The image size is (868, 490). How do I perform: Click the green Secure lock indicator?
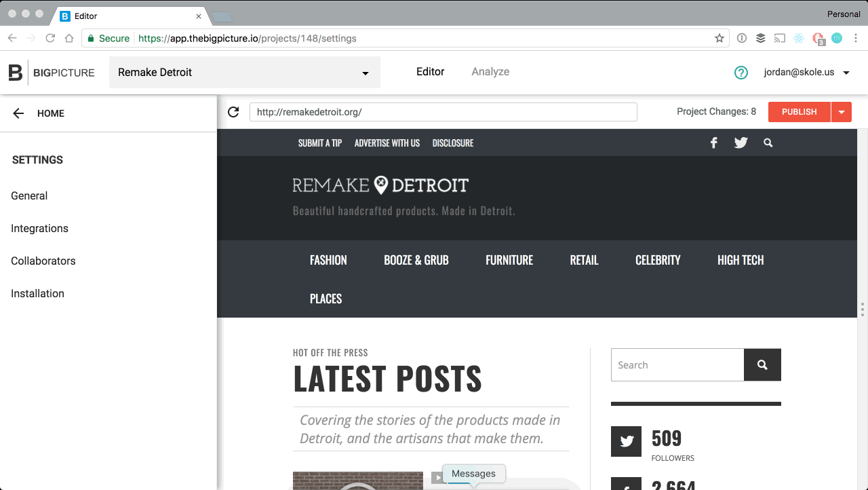pyautogui.click(x=108, y=39)
